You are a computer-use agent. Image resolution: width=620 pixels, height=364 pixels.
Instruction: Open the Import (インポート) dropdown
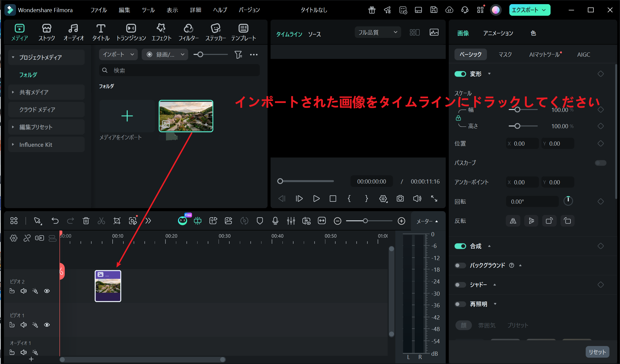pyautogui.click(x=118, y=54)
